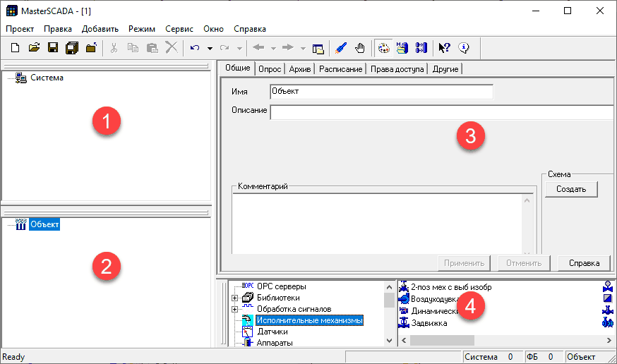Viewport: 617px width, 364px height.
Task: Open the Forward history dropdown arrow
Action: (303, 49)
